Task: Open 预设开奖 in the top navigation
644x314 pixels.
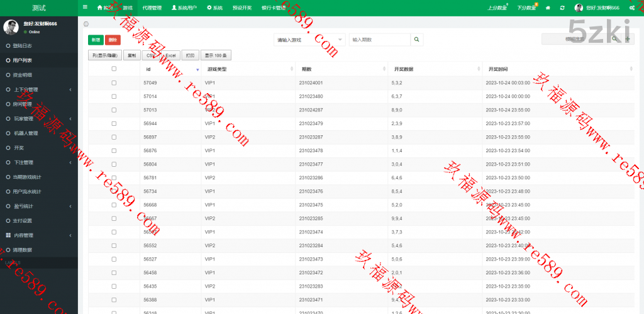Action: coord(241,8)
